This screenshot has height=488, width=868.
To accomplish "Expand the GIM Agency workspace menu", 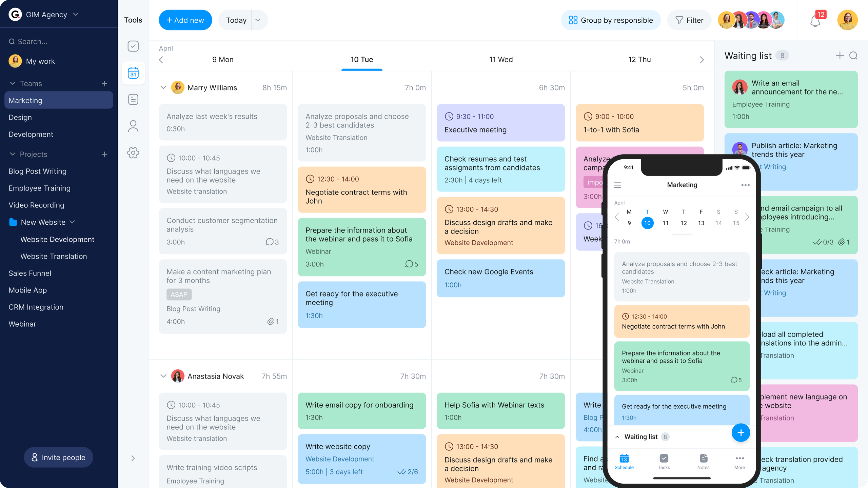I will coord(76,15).
